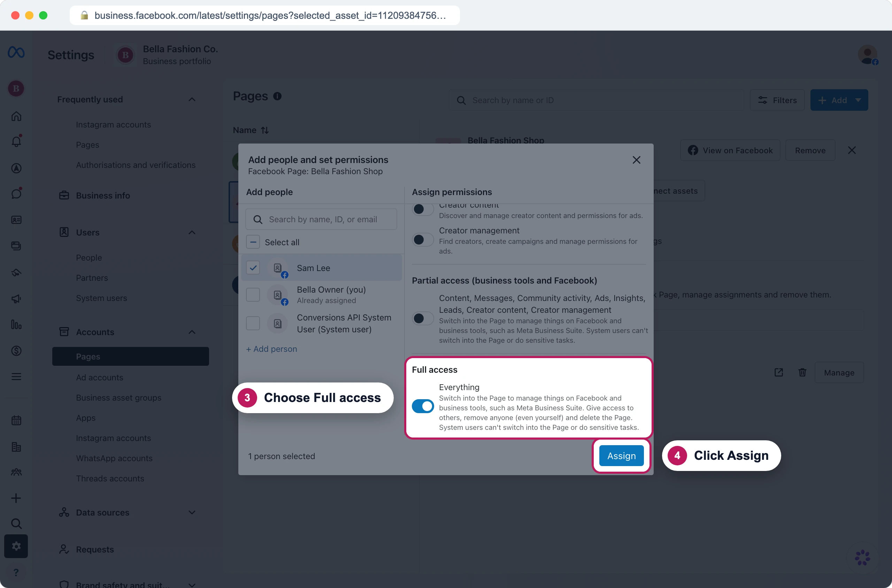Collapse the Accounts section

pyautogui.click(x=192, y=332)
